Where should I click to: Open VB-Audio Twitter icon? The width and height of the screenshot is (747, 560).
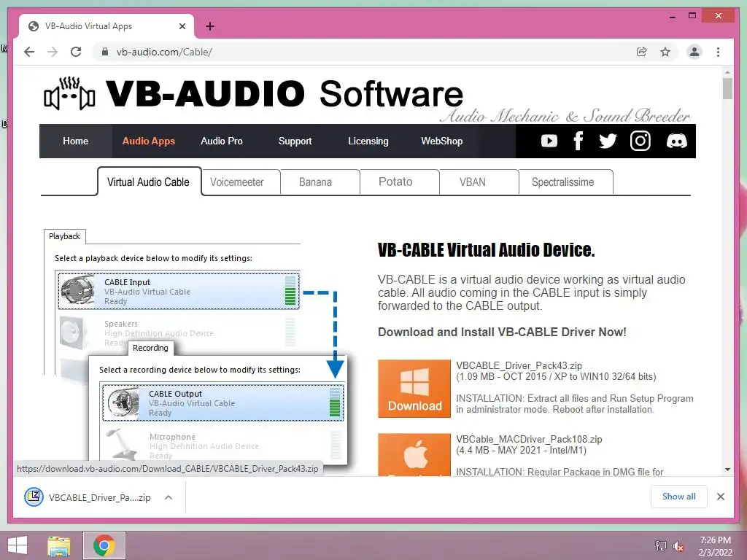[608, 141]
